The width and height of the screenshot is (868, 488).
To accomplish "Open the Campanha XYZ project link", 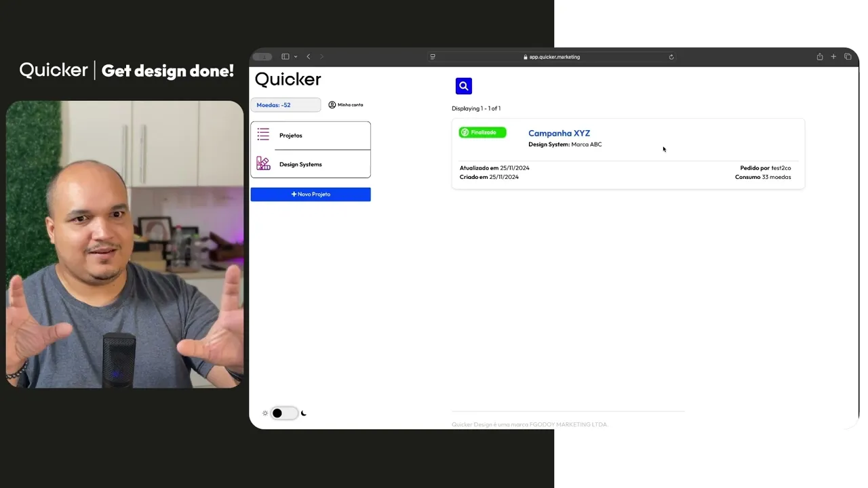I will point(559,134).
